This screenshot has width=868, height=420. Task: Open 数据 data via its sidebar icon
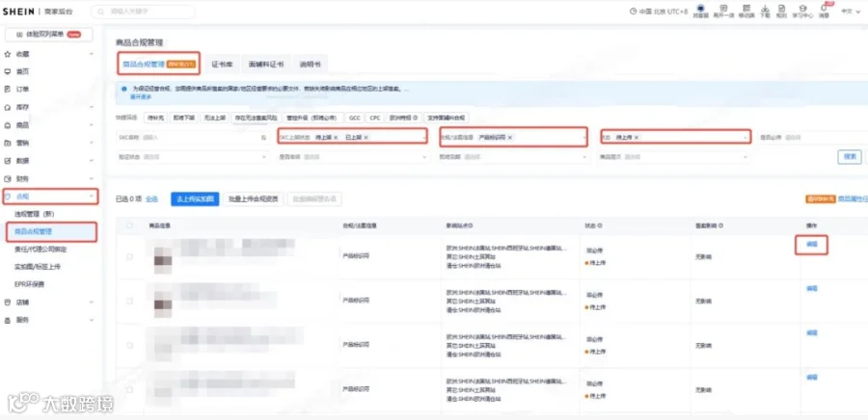pos(7,161)
